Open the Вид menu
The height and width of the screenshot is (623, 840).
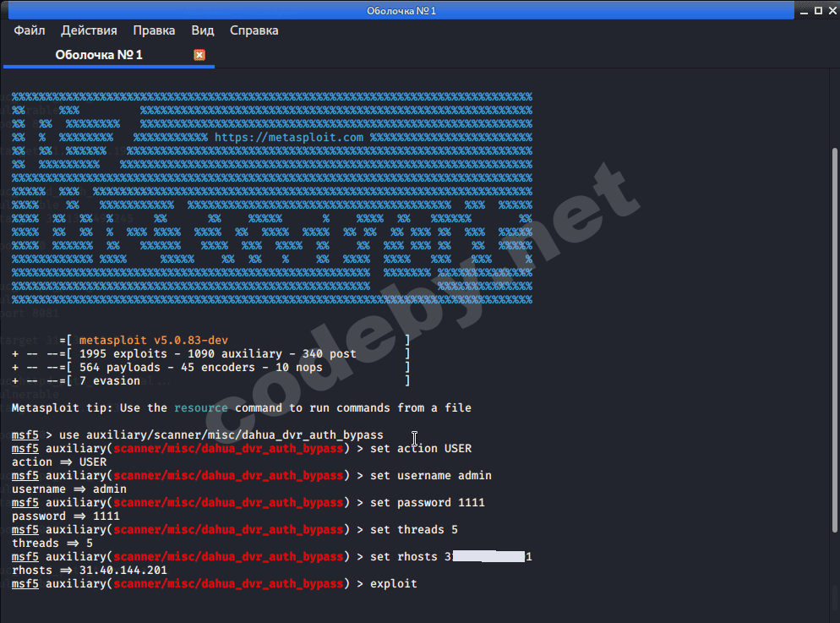203,30
